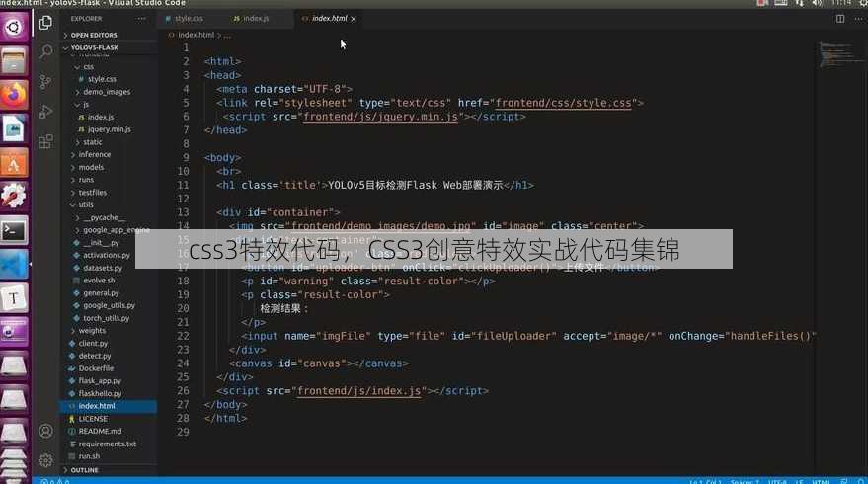Viewport: 868px width, 484px height.
Task: Open the Manage gear icon
Action: coord(46,459)
